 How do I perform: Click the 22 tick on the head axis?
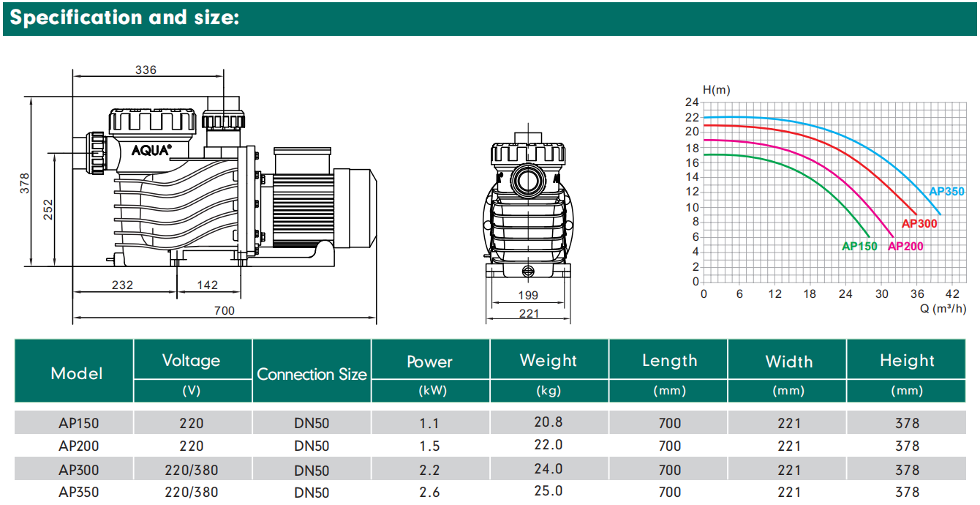click(x=691, y=117)
